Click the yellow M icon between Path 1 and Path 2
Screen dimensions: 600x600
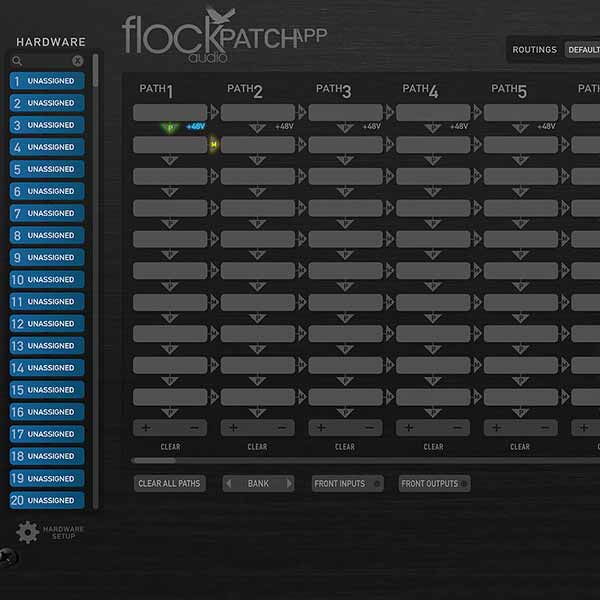(214, 145)
